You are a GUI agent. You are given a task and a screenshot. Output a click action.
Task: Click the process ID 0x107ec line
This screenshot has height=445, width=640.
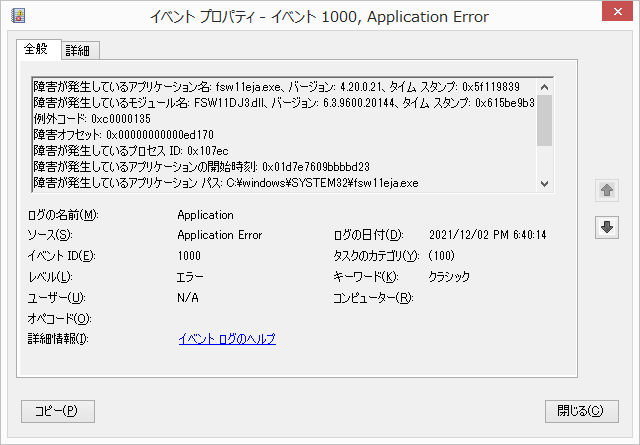pos(131,151)
